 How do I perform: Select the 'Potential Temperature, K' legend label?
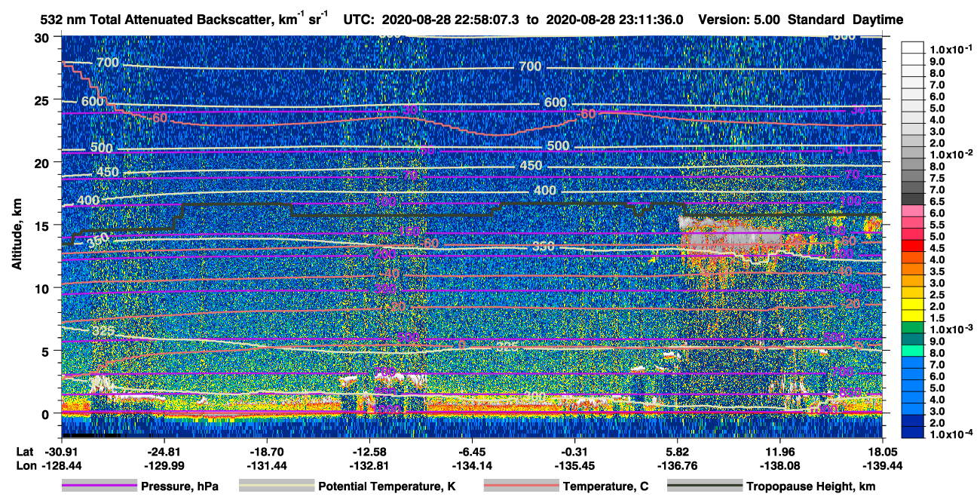[387, 487]
